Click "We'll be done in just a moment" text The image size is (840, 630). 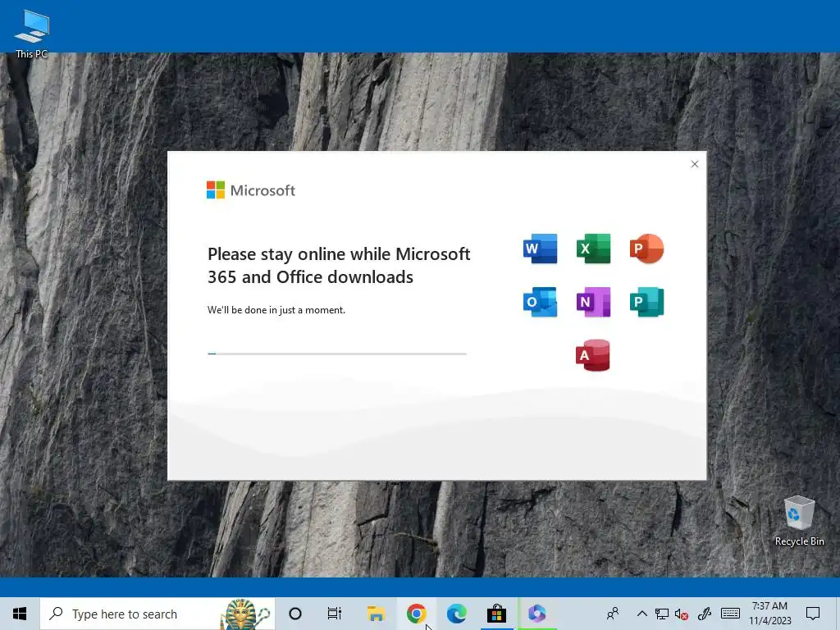tap(276, 309)
